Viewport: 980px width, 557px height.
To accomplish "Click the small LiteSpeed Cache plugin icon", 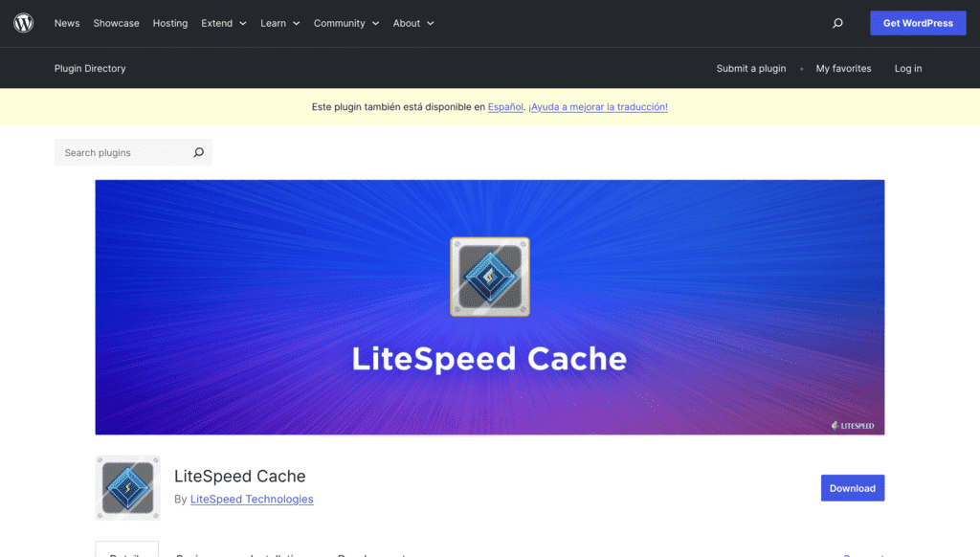I will (x=128, y=487).
